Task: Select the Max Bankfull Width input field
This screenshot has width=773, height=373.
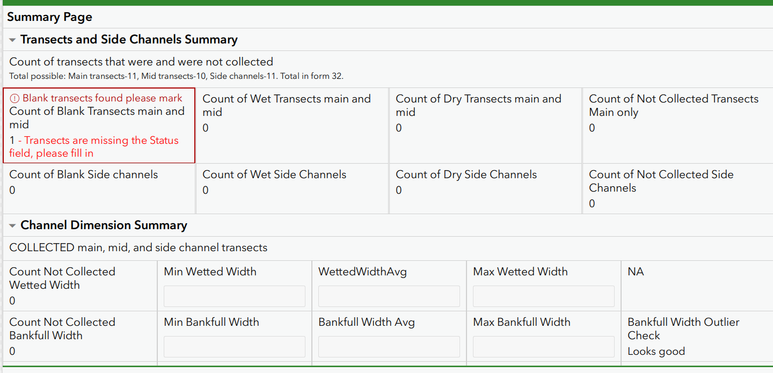Action: click(x=544, y=347)
